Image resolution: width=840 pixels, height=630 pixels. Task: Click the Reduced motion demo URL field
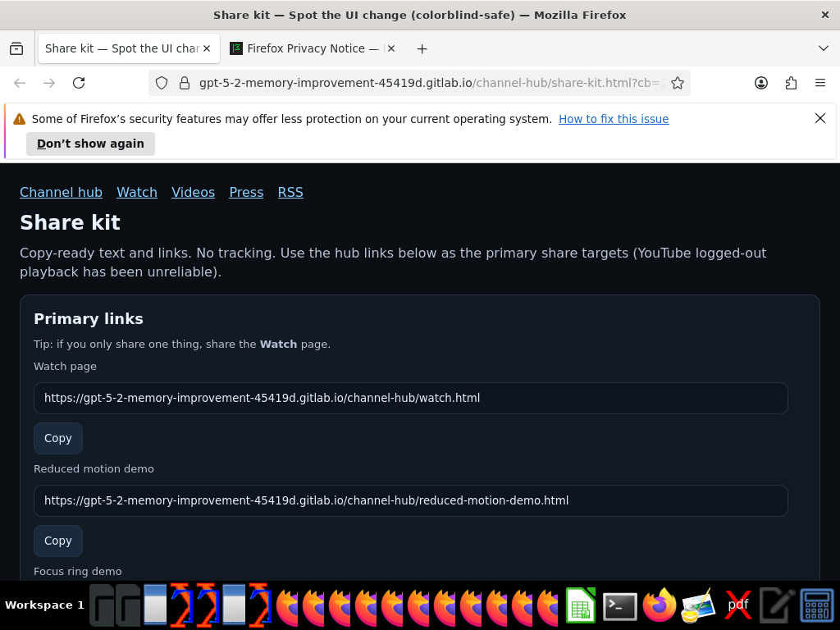tap(410, 500)
